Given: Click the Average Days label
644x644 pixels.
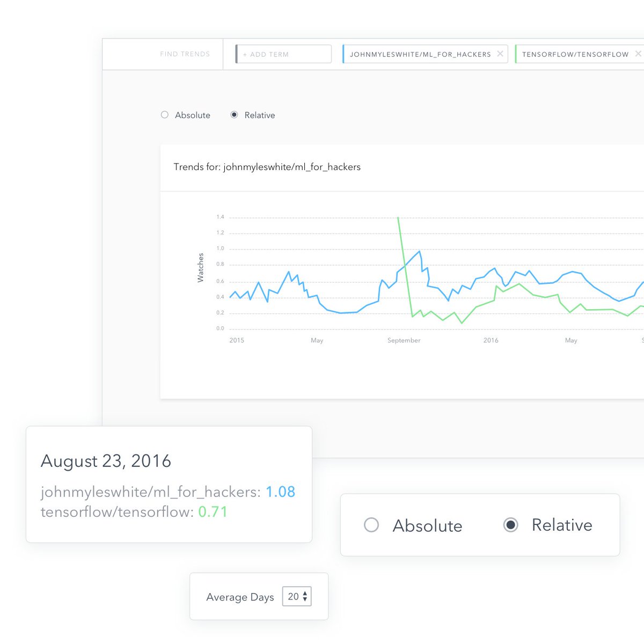Looking at the screenshot, I should 240,597.
